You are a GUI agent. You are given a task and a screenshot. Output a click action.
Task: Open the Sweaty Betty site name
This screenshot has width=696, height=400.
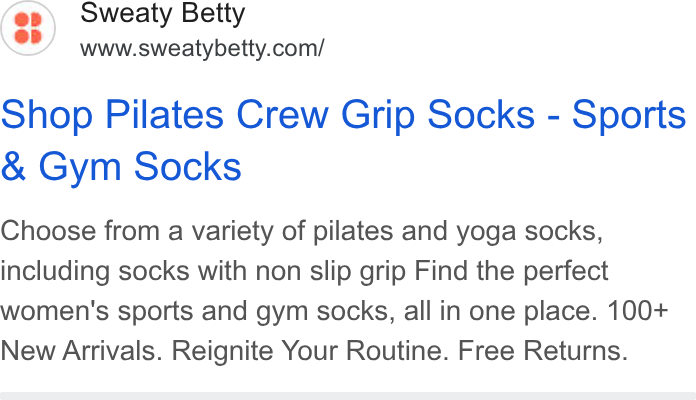coord(162,14)
